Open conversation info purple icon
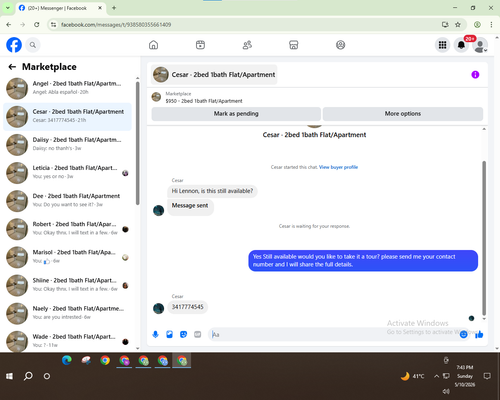This screenshot has height=400, width=500. tap(475, 74)
